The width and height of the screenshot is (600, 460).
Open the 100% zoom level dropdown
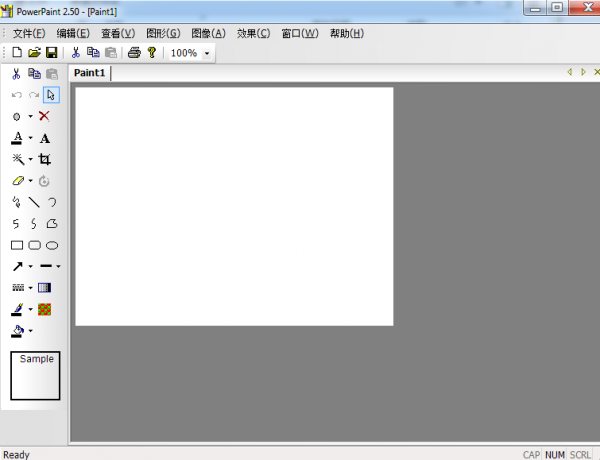click(x=207, y=53)
